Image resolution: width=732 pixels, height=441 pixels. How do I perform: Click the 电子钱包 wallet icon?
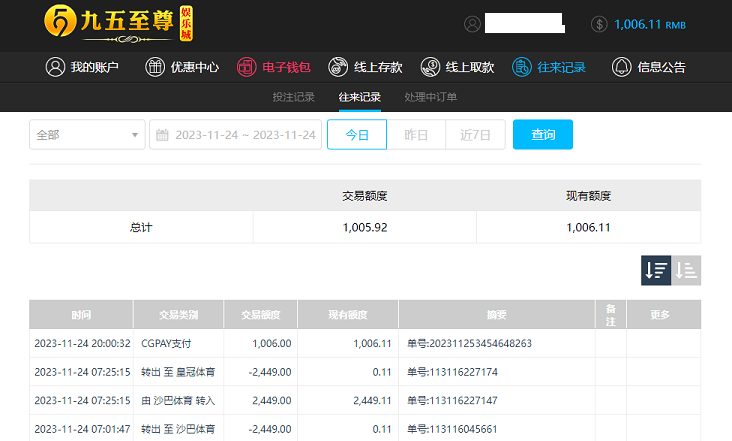(x=246, y=67)
